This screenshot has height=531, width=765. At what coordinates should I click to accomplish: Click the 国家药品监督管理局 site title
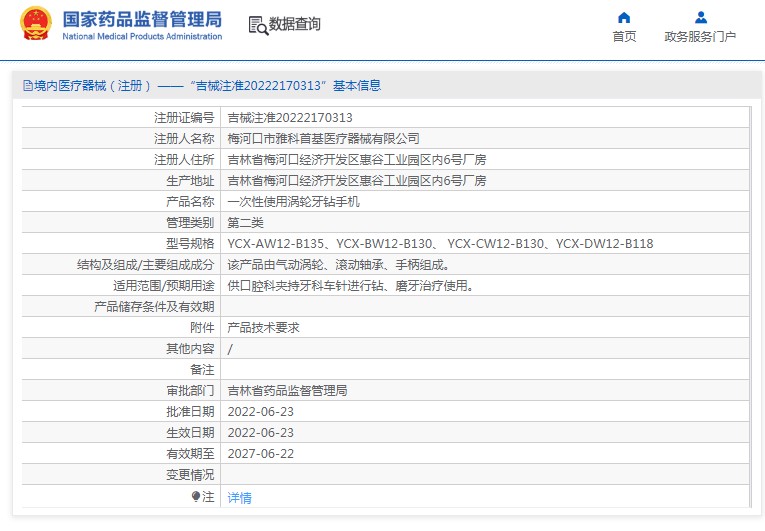point(142,19)
